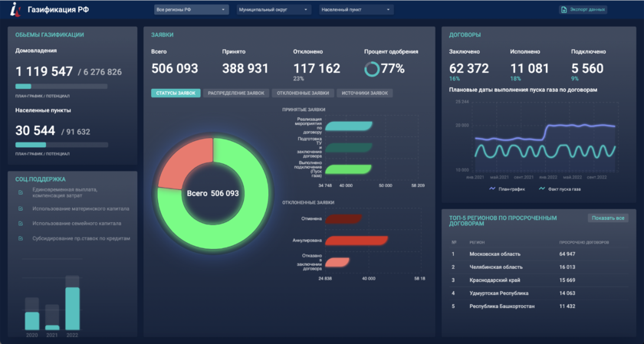Expand the Муниципальный округ dropdown
The width and height of the screenshot is (644, 344).
pyautogui.click(x=273, y=10)
